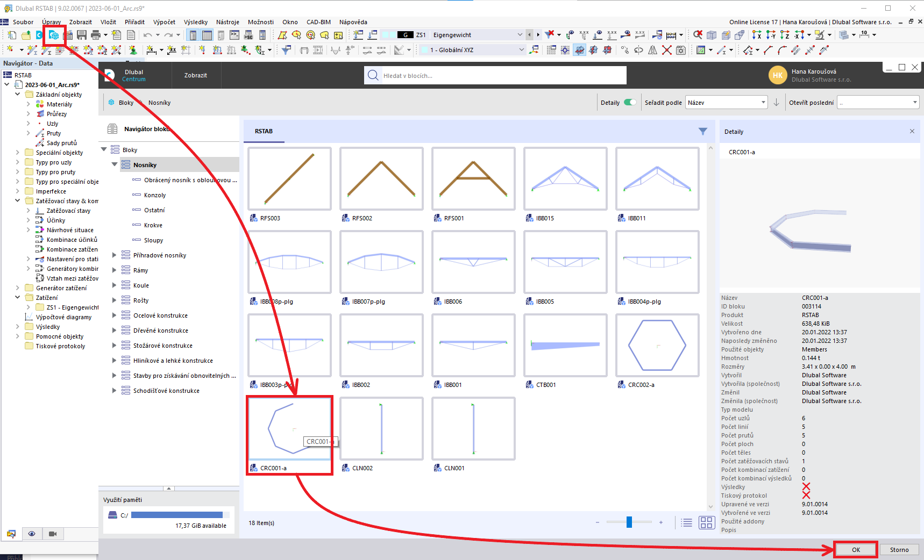Select Schodišťové konstrukce category

click(x=166, y=391)
